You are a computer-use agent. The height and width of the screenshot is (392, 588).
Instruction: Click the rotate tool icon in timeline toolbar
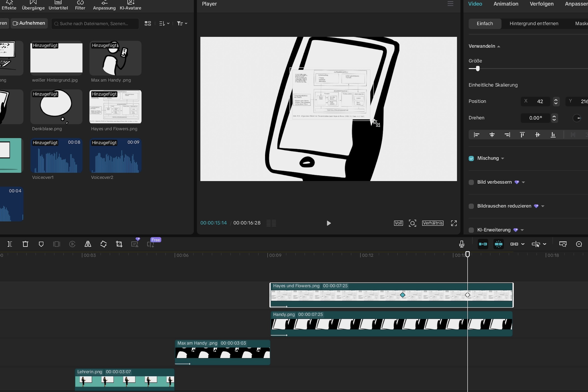click(x=104, y=244)
